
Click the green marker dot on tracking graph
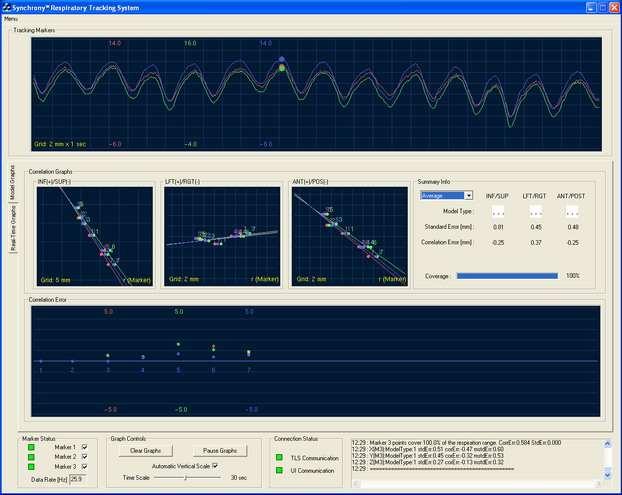pyautogui.click(x=282, y=68)
